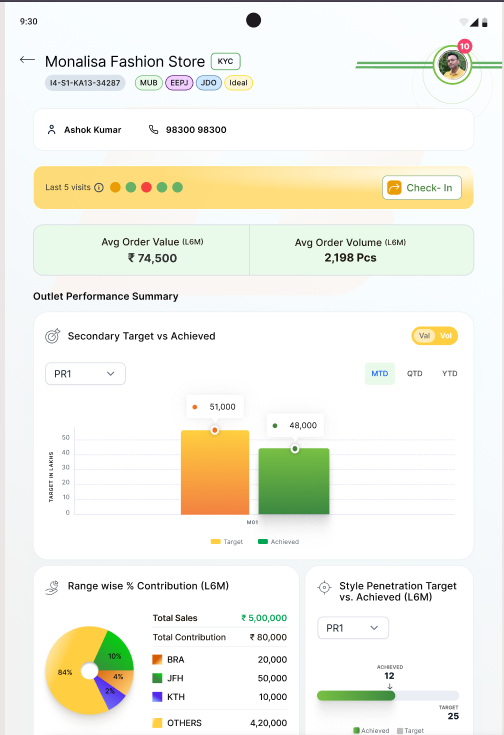Tap Avg Order Volume card
This screenshot has height=735, width=504.
click(361, 250)
